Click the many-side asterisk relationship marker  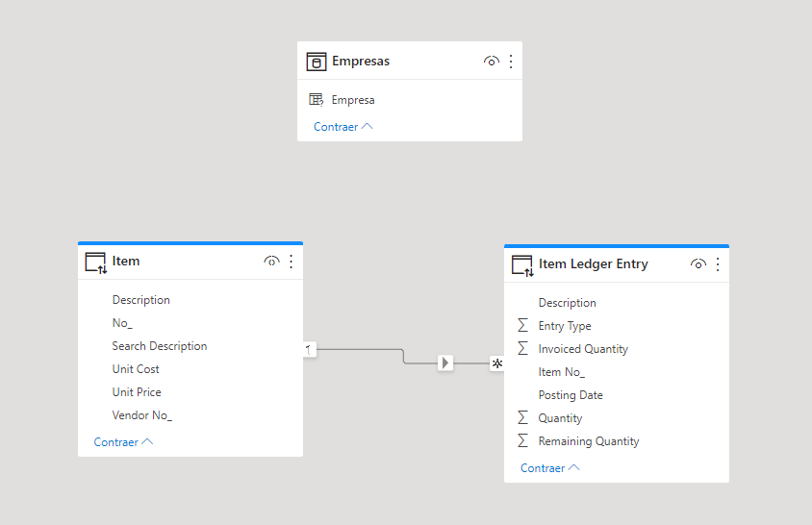(x=496, y=363)
